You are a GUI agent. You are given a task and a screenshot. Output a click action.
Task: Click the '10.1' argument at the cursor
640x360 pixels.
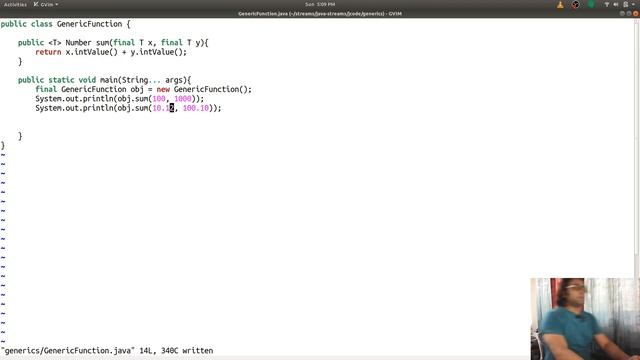163,108
